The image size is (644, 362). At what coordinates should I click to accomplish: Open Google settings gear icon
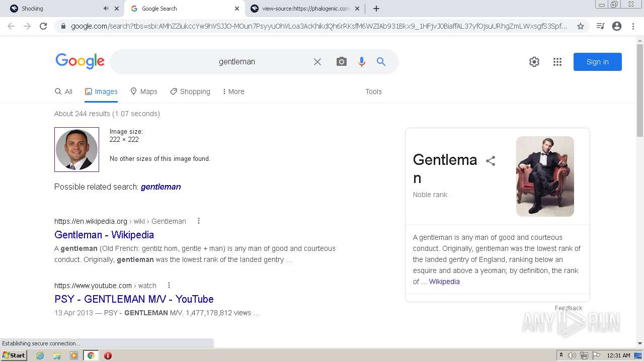pos(534,62)
